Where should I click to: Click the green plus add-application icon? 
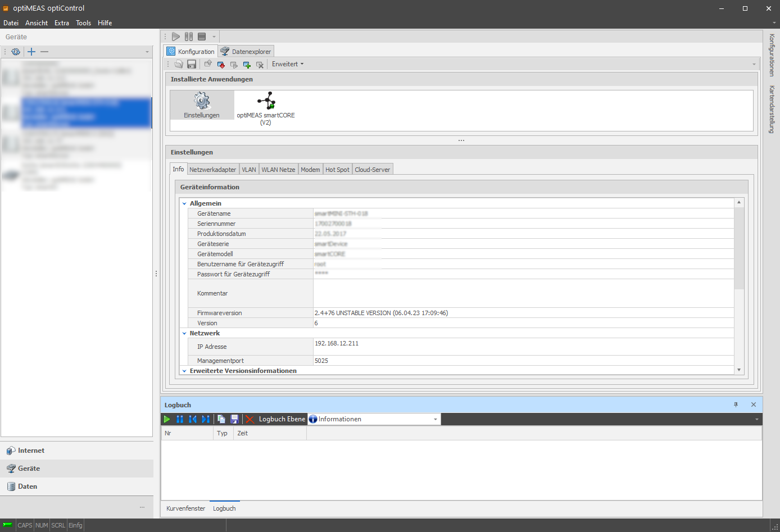[x=247, y=65]
